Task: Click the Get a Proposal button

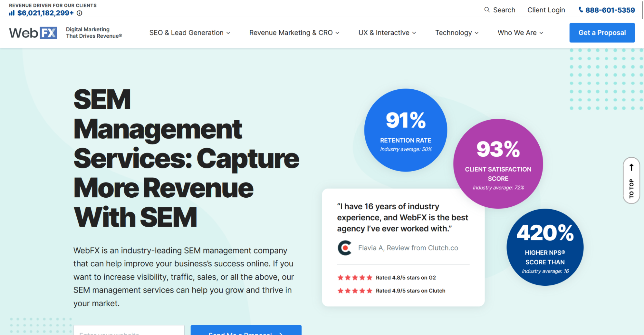Action: coord(602,33)
